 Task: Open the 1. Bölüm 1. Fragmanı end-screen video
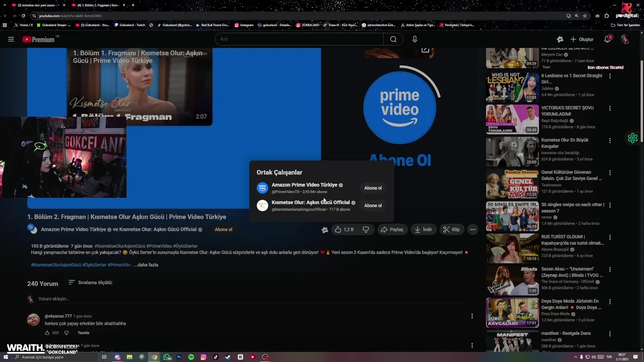click(139, 86)
